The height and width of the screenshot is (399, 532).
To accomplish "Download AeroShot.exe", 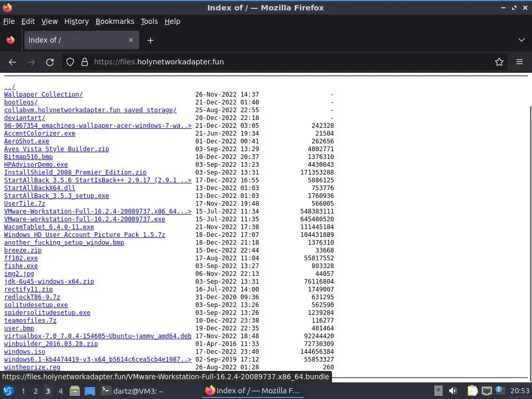I will coord(26,141).
